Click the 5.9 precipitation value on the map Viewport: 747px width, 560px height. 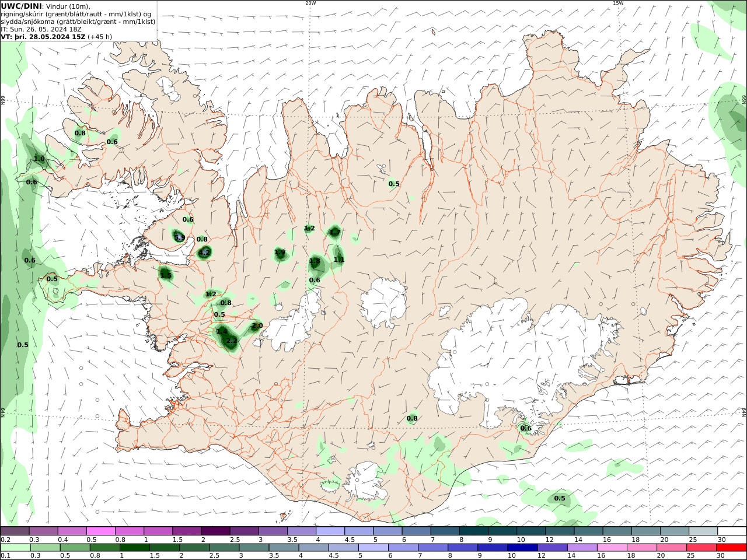[179, 237]
